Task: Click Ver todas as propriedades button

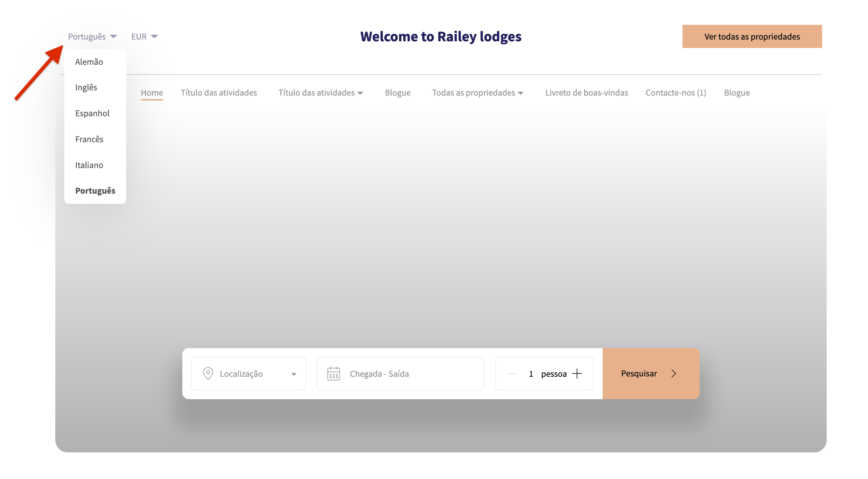Action: click(752, 36)
